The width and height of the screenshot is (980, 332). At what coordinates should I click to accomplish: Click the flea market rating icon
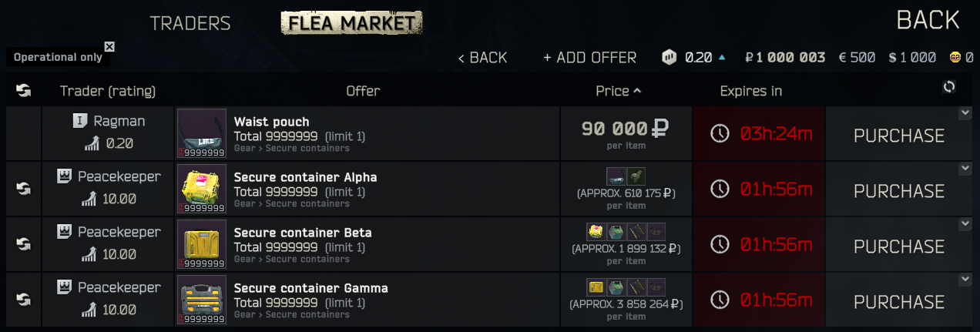coord(670,57)
